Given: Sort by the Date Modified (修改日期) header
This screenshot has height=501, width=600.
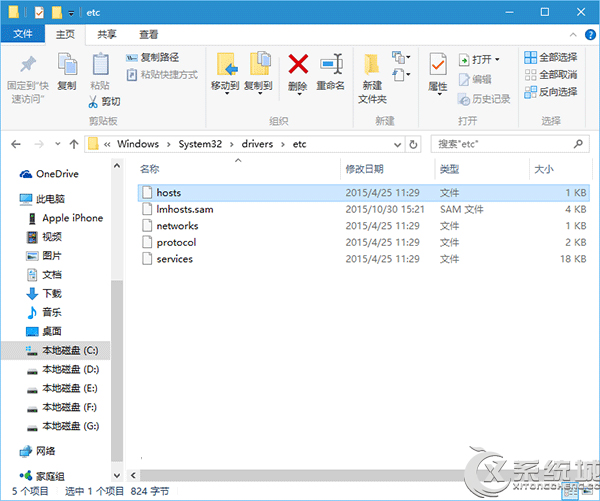Looking at the screenshot, I should 364,169.
